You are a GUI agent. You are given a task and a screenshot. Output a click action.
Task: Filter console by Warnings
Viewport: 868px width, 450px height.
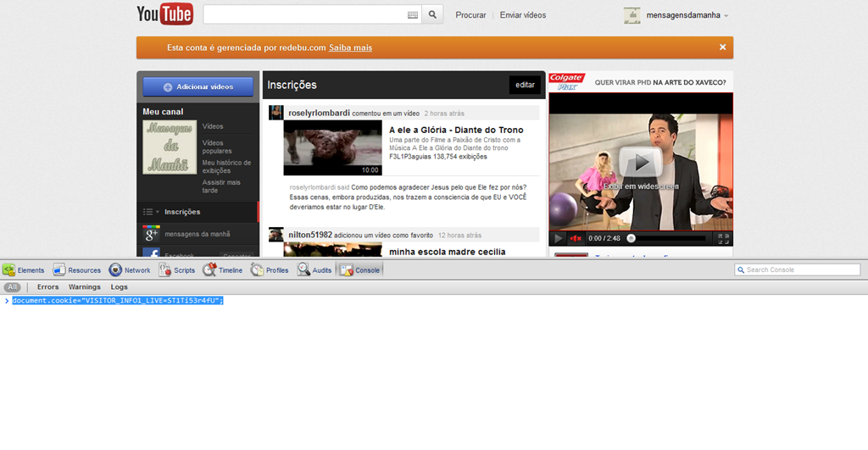[85, 287]
